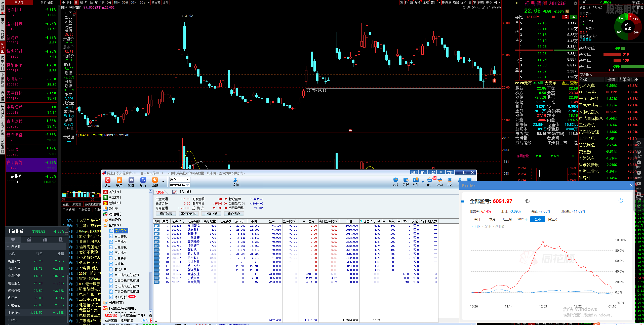Click the scissors cut icon above chart
Screen dimensions: 644x325
(x=484, y=8)
